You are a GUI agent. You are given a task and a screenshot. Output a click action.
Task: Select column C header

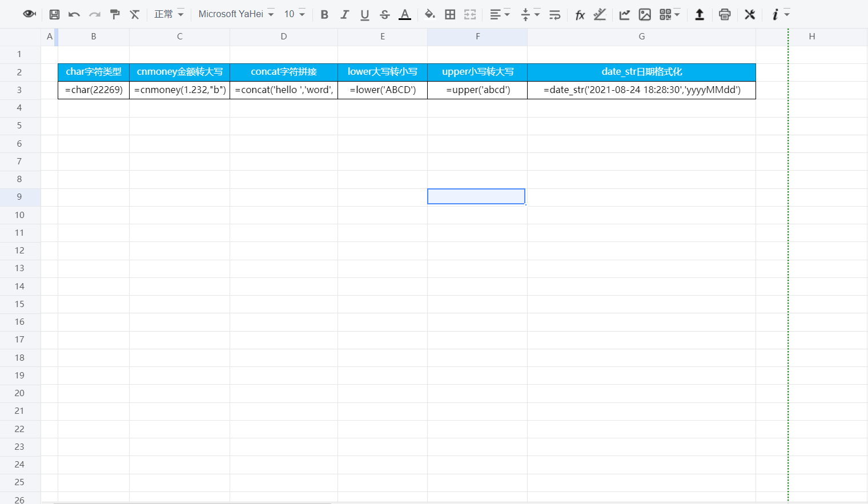click(x=180, y=37)
